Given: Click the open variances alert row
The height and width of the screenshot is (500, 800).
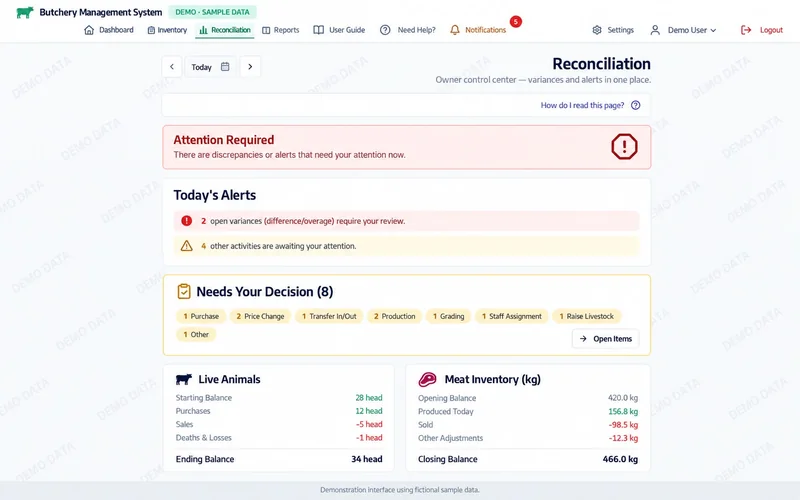Looking at the screenshot, I should click(x=406, y=221).
